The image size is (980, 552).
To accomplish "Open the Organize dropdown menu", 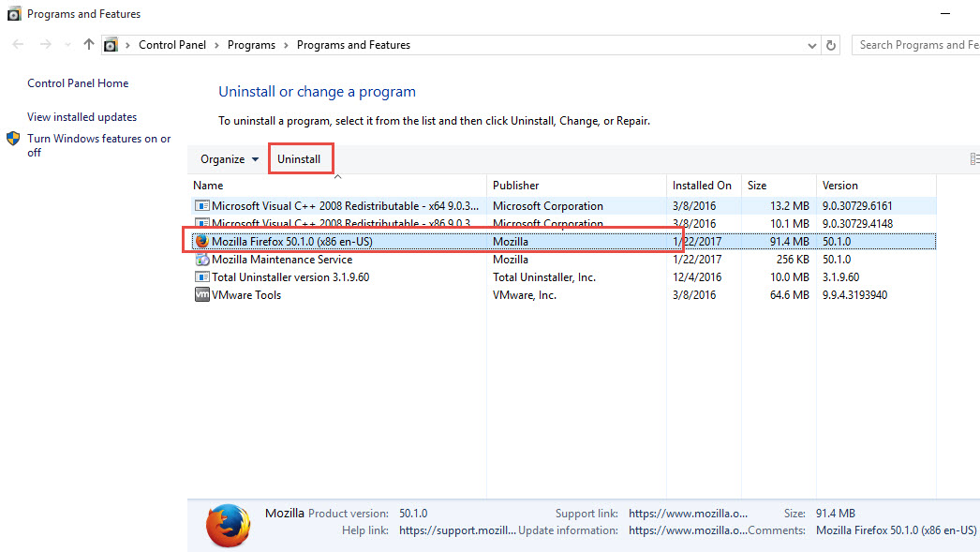I will point(230,159).
